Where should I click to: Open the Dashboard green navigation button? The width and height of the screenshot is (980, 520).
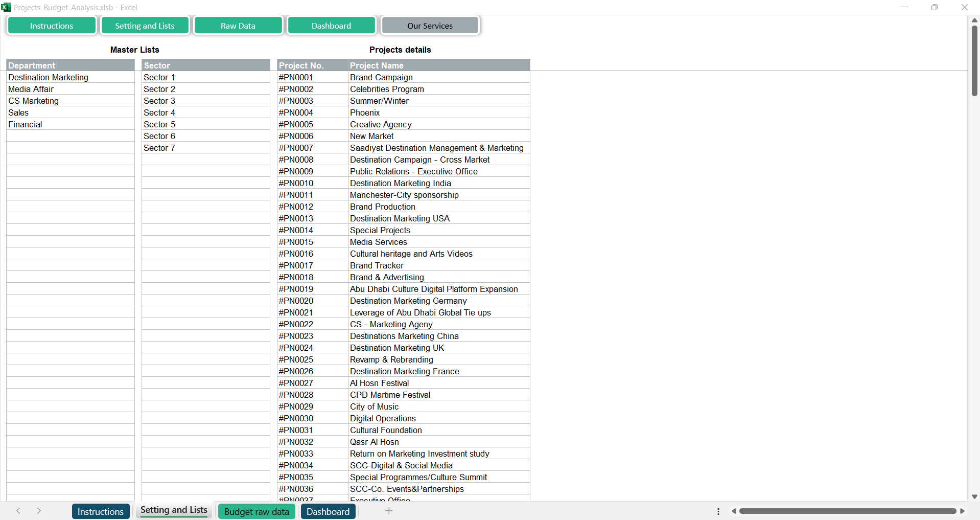pos(331,26)
